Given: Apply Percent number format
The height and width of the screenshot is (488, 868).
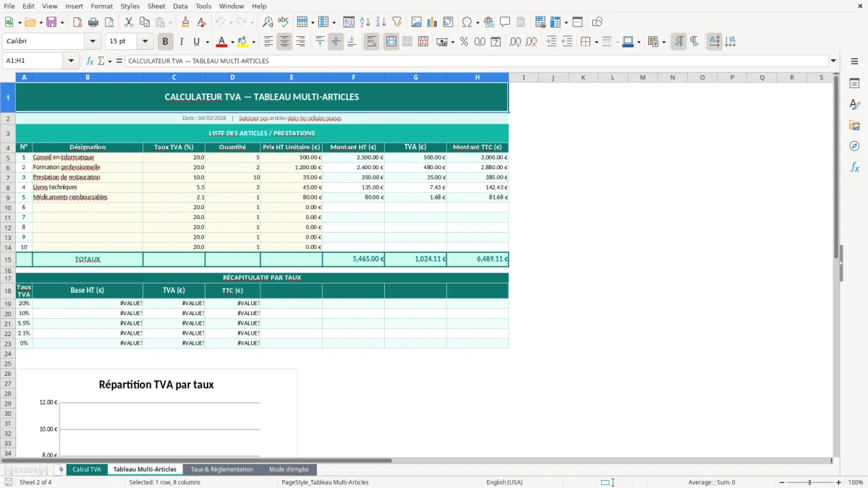Looking at the screenshot, I should click(x=464, y=42).
